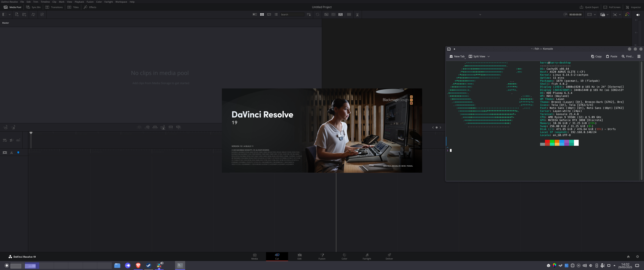Click the Sync Clips icon
644x270 pixels.
[x=33, y=14]
